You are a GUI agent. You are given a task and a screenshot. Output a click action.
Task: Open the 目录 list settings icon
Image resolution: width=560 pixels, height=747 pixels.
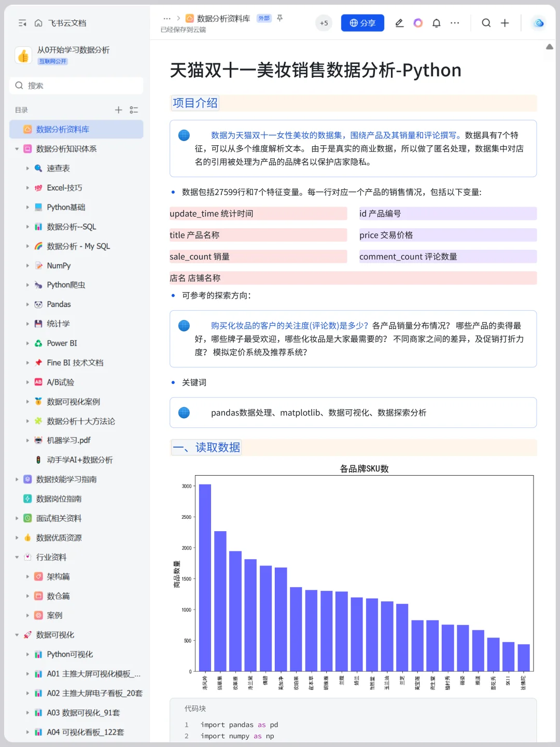pos(134,110)
